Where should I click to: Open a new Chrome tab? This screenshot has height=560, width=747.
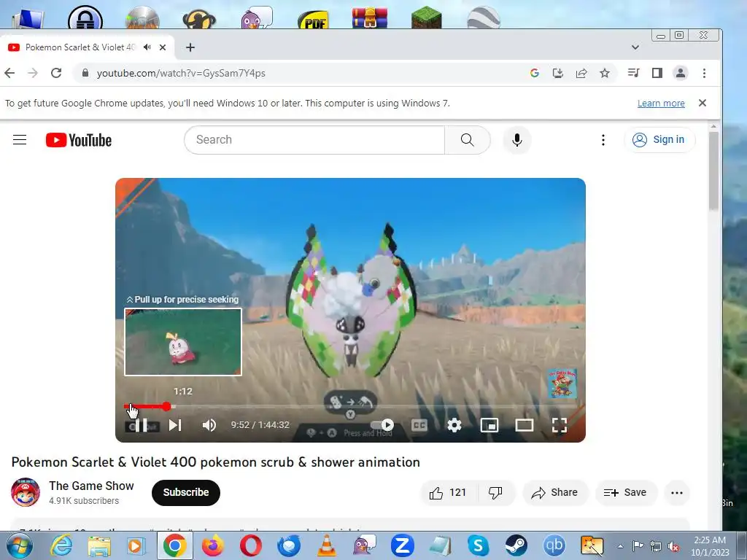pos(190,47)
